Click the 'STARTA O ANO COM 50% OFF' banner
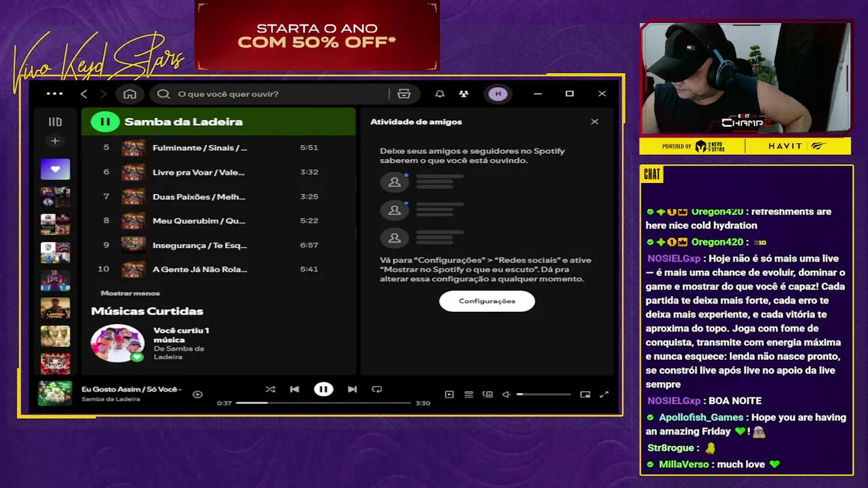 [317, 35]
